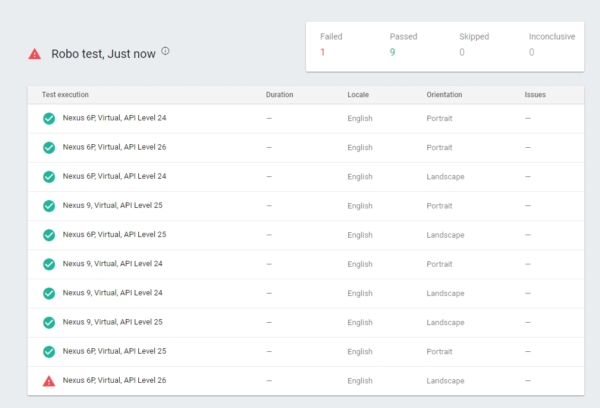The height and width of the screenshot is (408, 600).
Task: Click the red warning triangle beside Robo test title
Action: click(35, 54)
